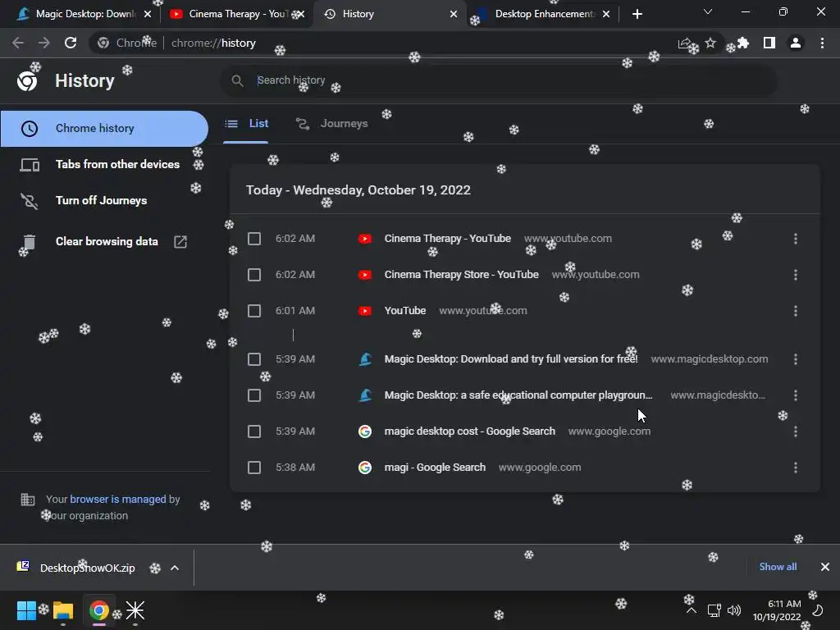Click the Magic Desktop favicon on the Download entry
The width and height of the screenshot is (840, 630).
click(365, 359)
